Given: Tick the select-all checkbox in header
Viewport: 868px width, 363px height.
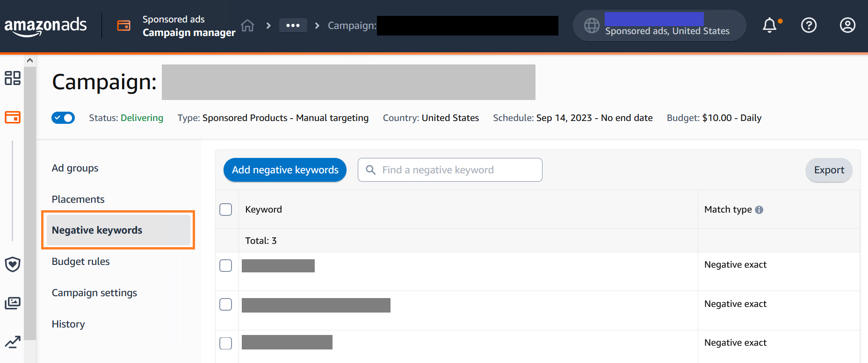Looking at the screenshot, I should 226,209.
